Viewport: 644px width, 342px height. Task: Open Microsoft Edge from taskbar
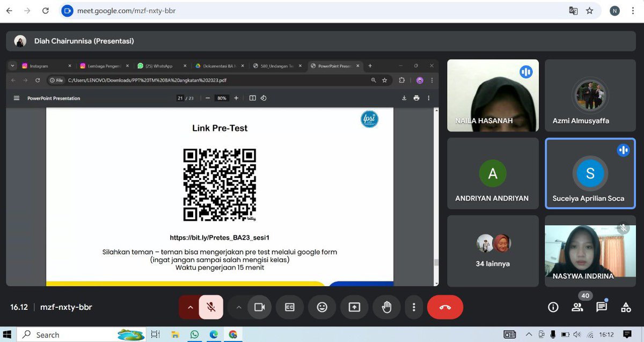[x=213, y=334]
